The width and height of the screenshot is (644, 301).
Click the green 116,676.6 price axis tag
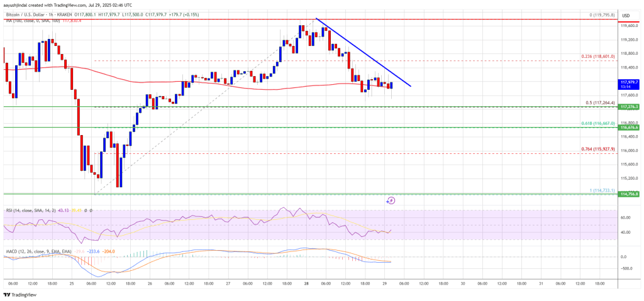(630, 128)
